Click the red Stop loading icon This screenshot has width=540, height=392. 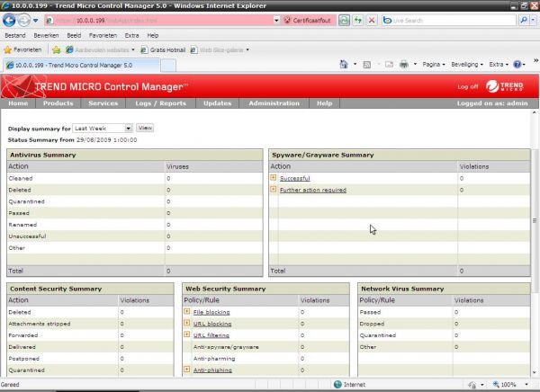coord(372,21)
